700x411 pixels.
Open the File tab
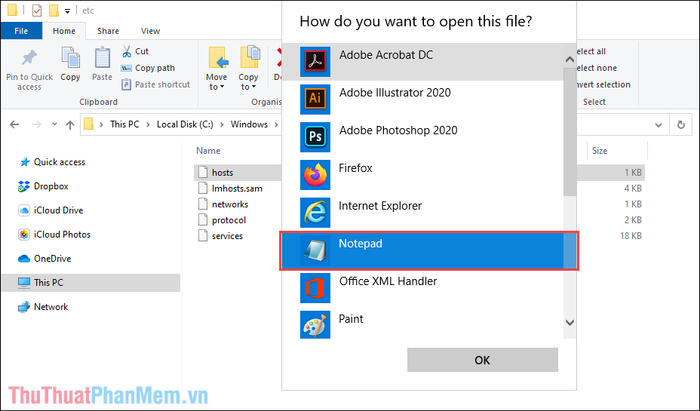pyautogui.click(x=21, y=31)
